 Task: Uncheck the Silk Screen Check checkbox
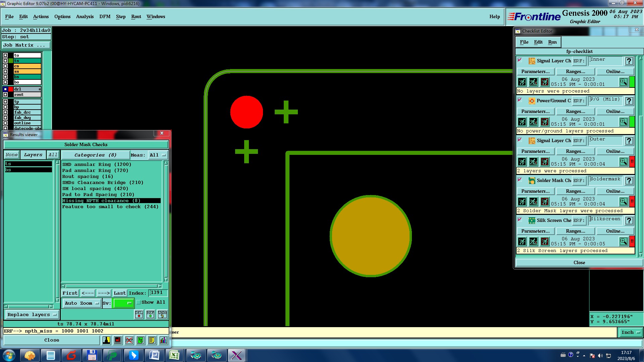[x=520, y=220]
